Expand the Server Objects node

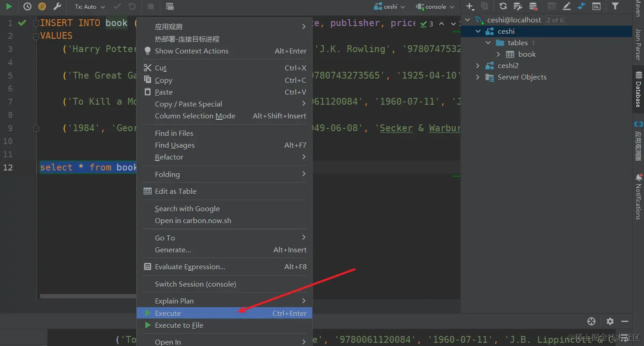[x=478, y=77]
